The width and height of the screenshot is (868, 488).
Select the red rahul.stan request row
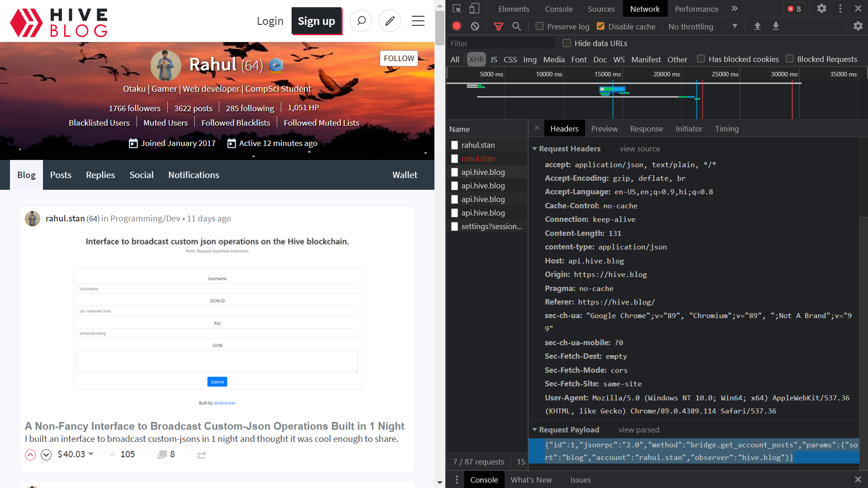[x=487, y=159]
